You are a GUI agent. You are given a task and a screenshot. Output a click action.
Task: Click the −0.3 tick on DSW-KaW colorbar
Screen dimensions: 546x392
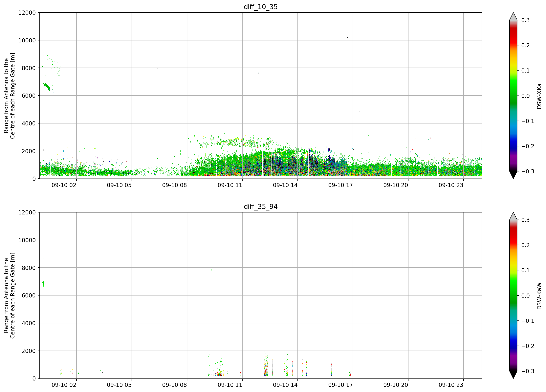pyautogui.click(x=528, y=371)
